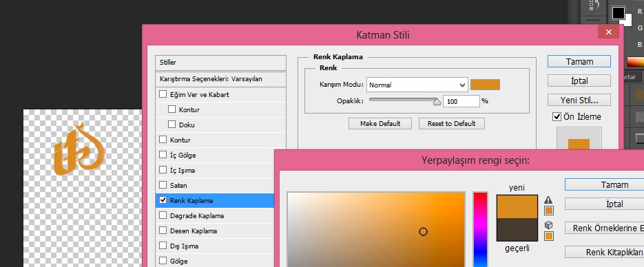Screen dimensions: 644x267
Task: Click the color ramp strip in the Color panel
Action: [x=635, y=62]
